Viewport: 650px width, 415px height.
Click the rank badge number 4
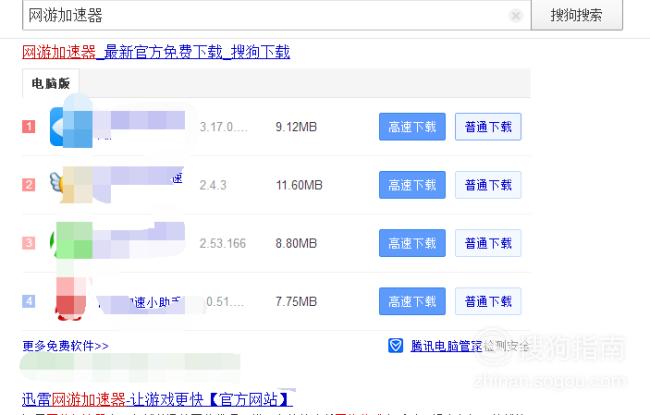(x=29, y=301)
